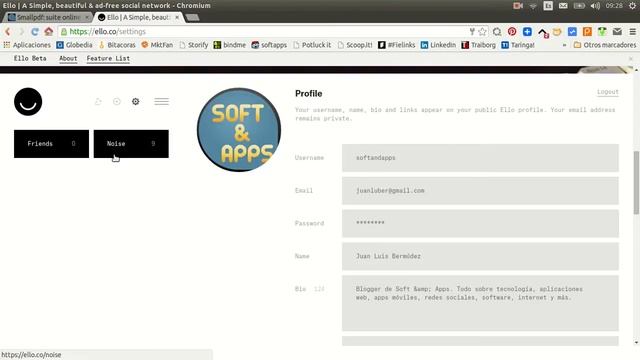Open the three-line Ello menu icon
Image resolution: width=640 pixels, height=360 pixels.
click(162, 102)
